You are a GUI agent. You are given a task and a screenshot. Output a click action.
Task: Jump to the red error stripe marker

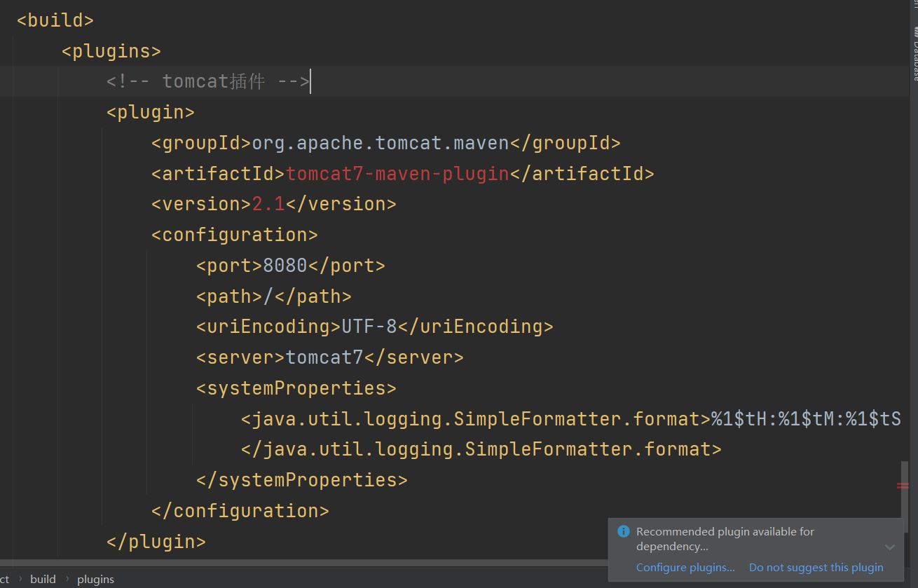pos(903,486)
